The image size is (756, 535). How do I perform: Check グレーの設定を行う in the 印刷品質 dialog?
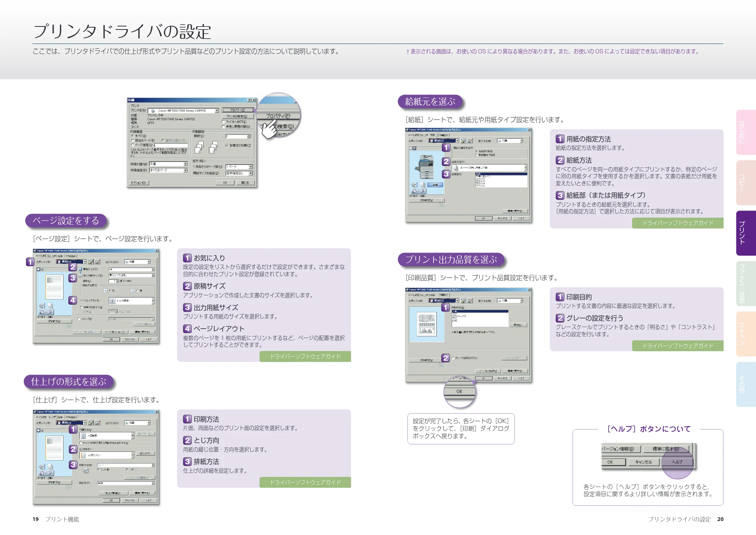coord(453,358)
